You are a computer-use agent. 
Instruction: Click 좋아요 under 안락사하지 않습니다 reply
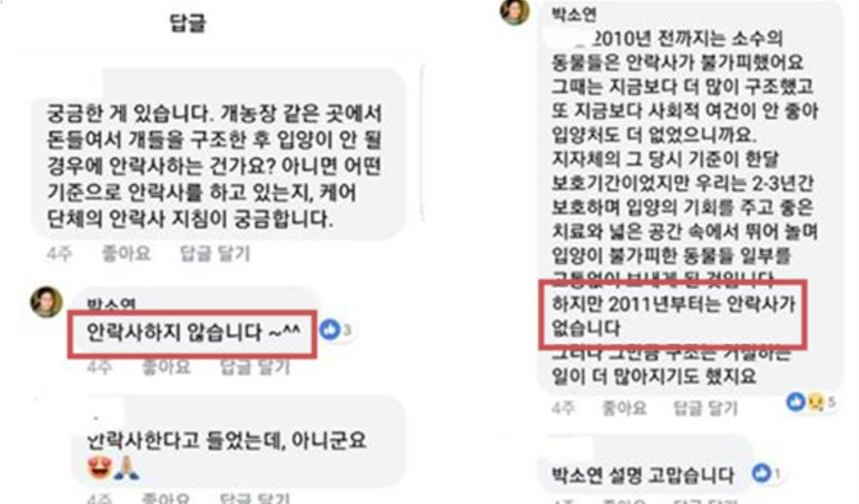[x=166, y=367]
